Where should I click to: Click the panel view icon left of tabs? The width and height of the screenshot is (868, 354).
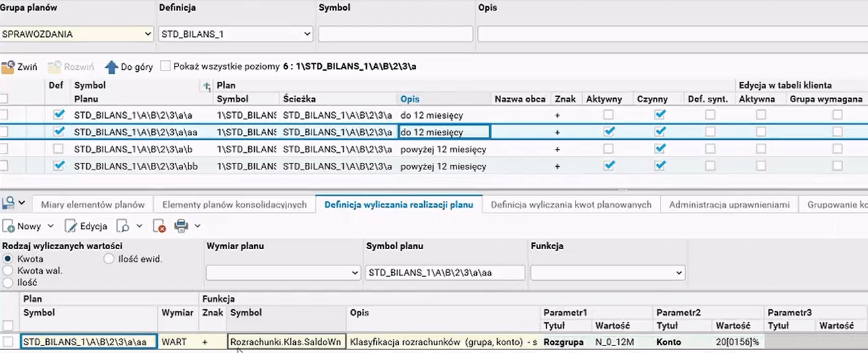pos(9,203)
